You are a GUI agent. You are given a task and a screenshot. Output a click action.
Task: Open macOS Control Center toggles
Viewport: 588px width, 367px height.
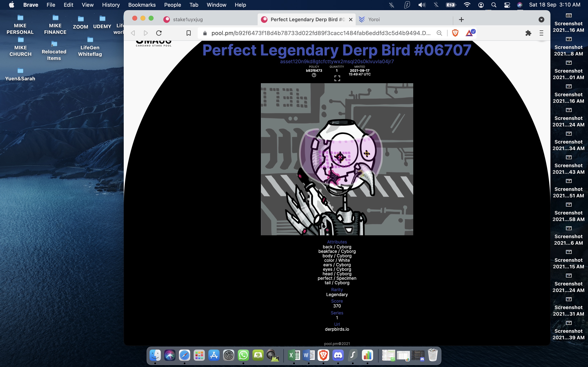(x=507, y=5)
